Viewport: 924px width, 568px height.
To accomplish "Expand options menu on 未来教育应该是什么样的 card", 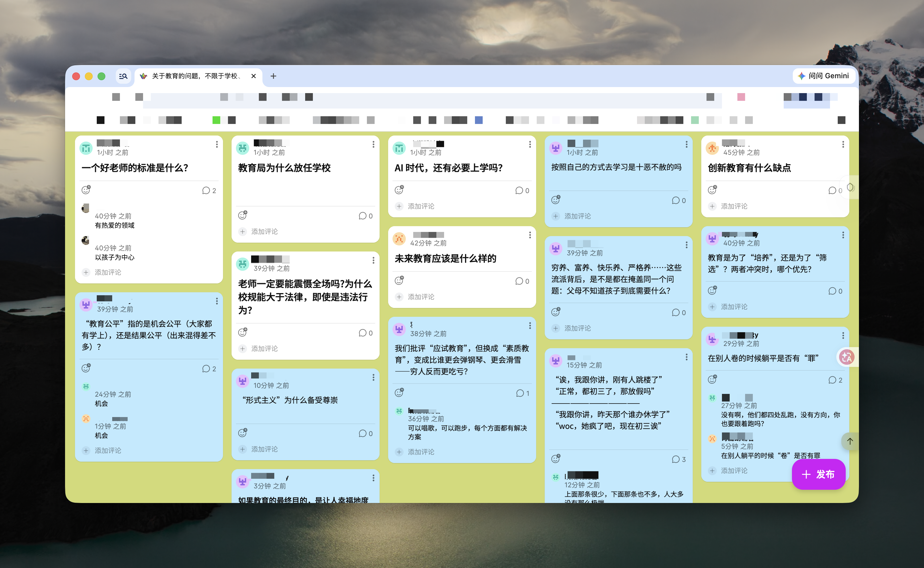I will click(530, 235).
